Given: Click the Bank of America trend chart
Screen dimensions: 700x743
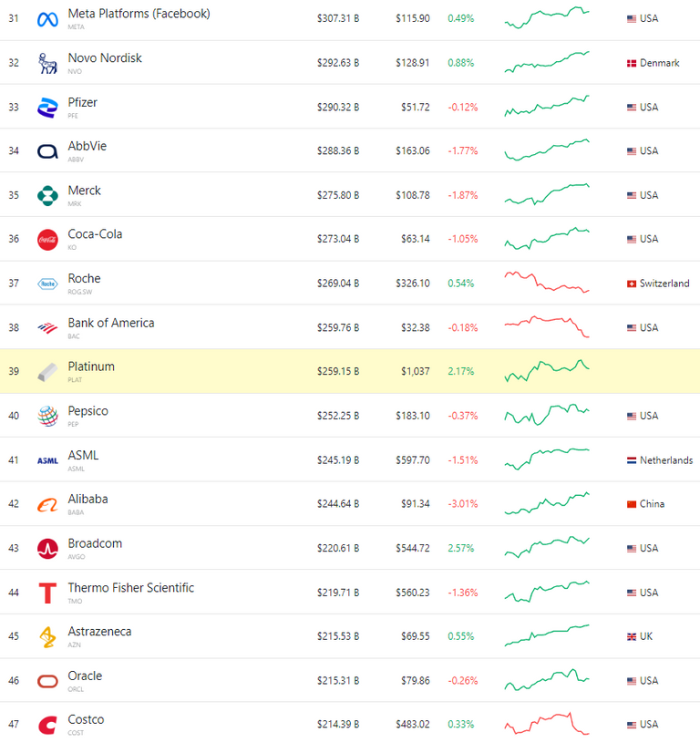Looking at the screenshot, I should click(x=547, y=326).
